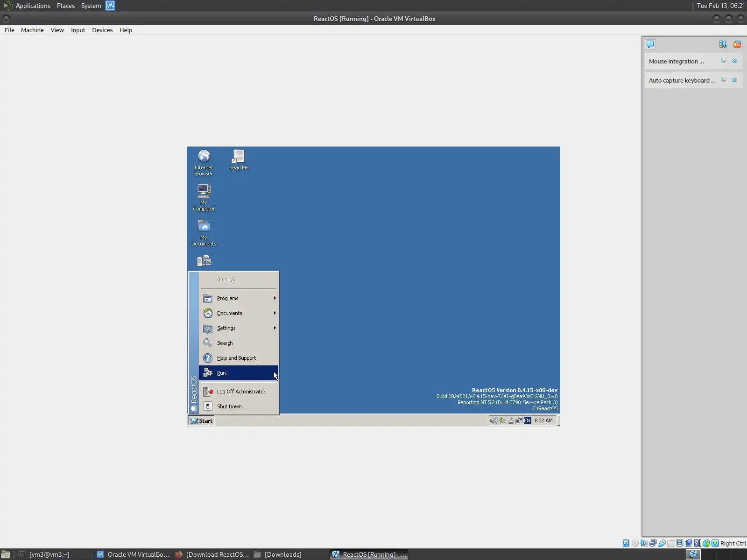This screenshot has height=560, width=747.
Task: Open the Internet Browser desktop icon
Action: (x=204, y=162)
